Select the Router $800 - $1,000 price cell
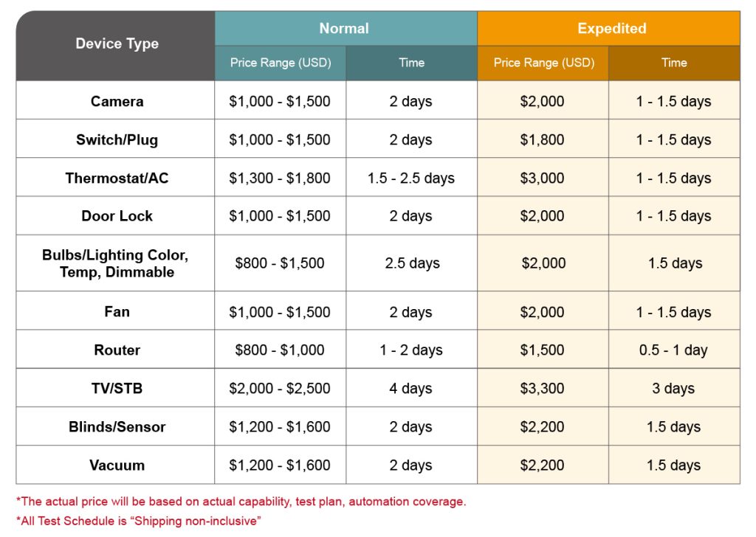This screenshot has width=756, height=537. click(x=280, y=350)
